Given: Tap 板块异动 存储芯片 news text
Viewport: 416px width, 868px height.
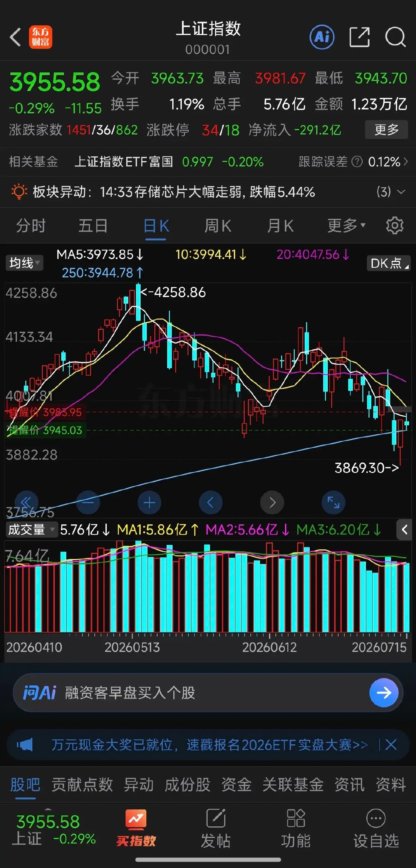Looking at the screenshot, I should [207, 191].
